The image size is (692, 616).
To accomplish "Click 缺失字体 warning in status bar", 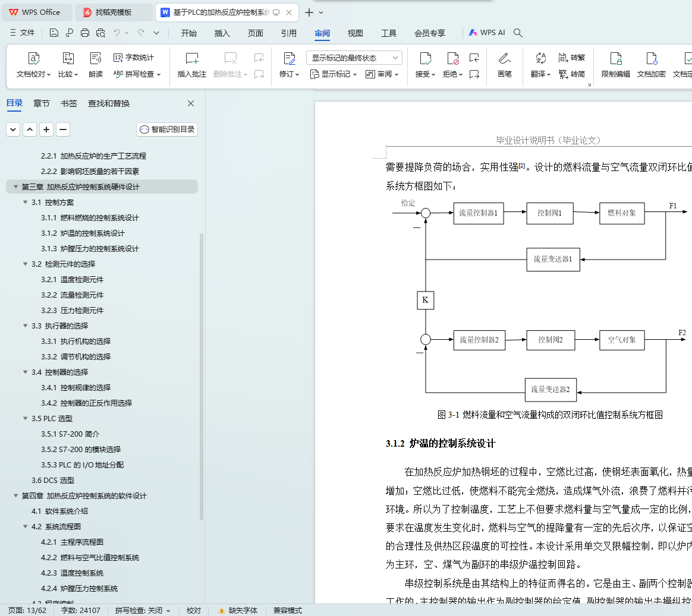I will (x=238, y=610).
